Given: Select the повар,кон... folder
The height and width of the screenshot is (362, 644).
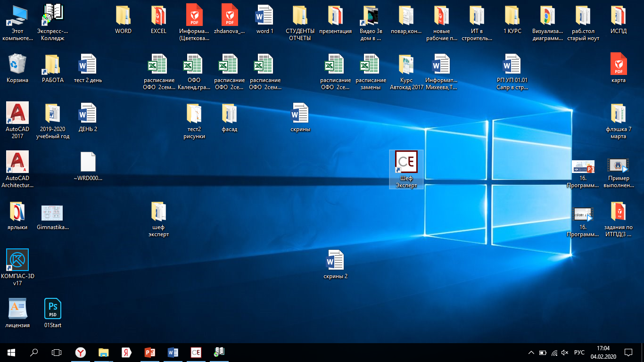Looking at the screenshot, I should pos(406,20).
